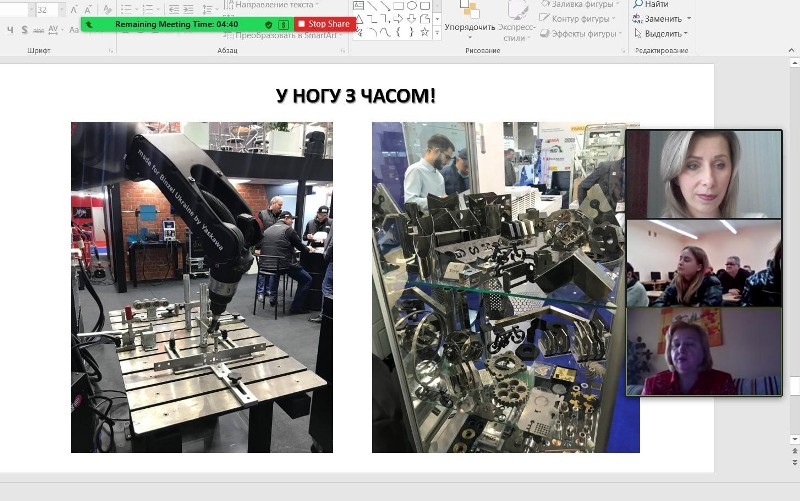
Task: Apply text shadow S button
Action: (x=24, y=30)
